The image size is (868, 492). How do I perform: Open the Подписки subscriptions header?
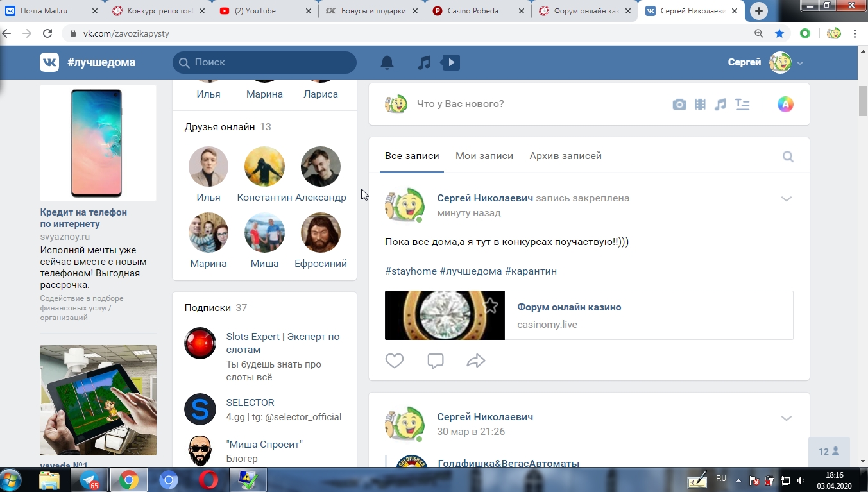216,308
